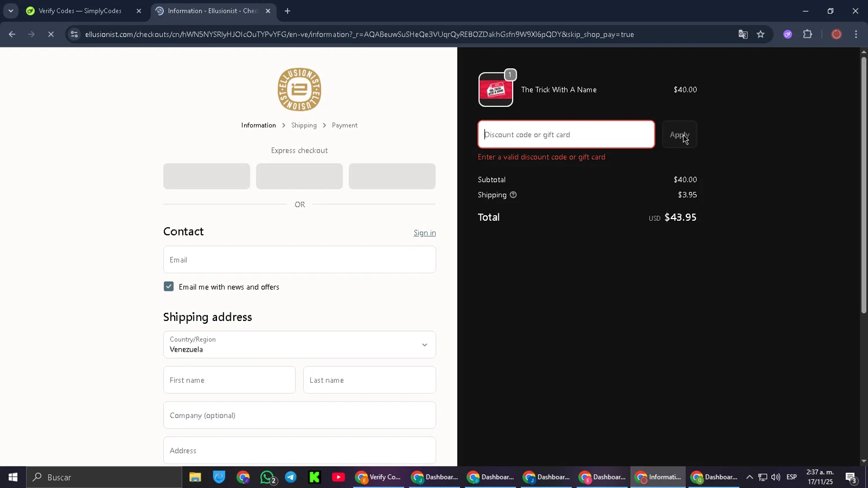View site information icon in address bar

coord(73,35)
